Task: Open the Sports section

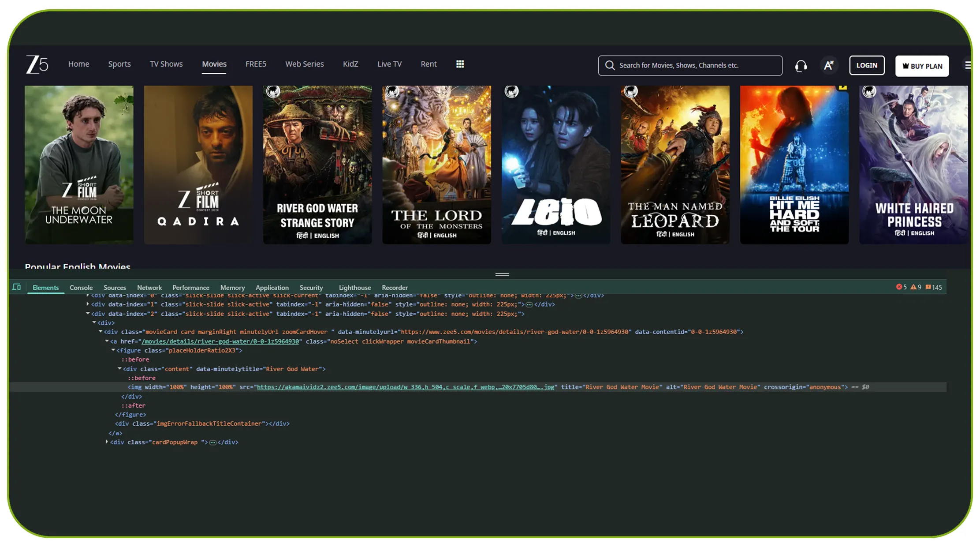Action: [x=119, y=64]
